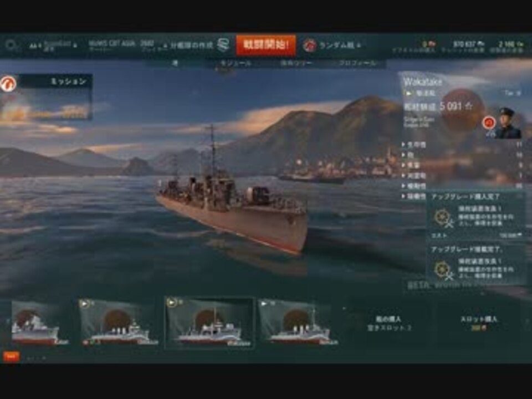Click the orange icon below the ship carousel
The image size is (532, 399).
11,356
